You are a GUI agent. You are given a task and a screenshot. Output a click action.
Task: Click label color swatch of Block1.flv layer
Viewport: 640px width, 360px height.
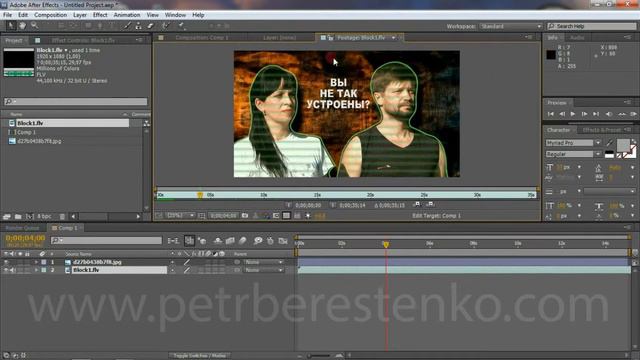click(44, 270)
